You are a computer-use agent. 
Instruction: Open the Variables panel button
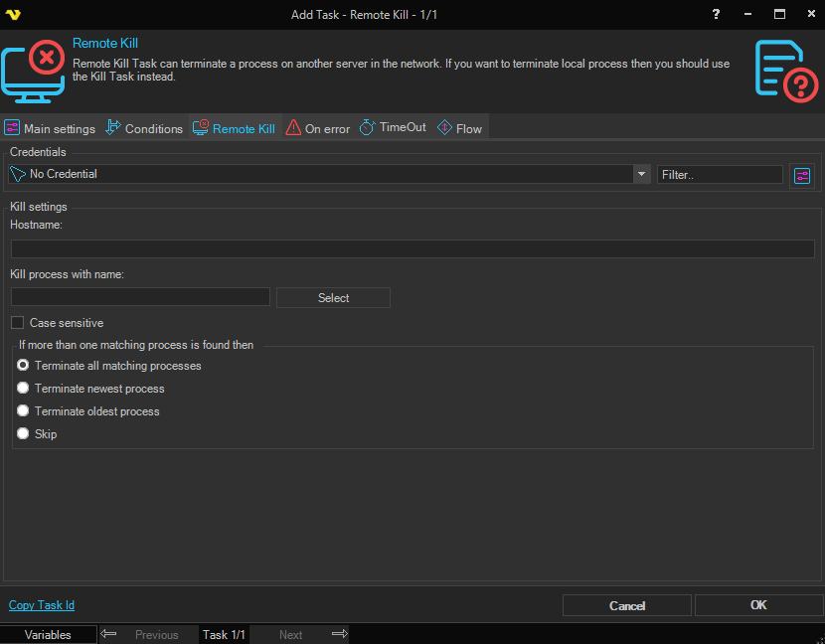point(48,634)
